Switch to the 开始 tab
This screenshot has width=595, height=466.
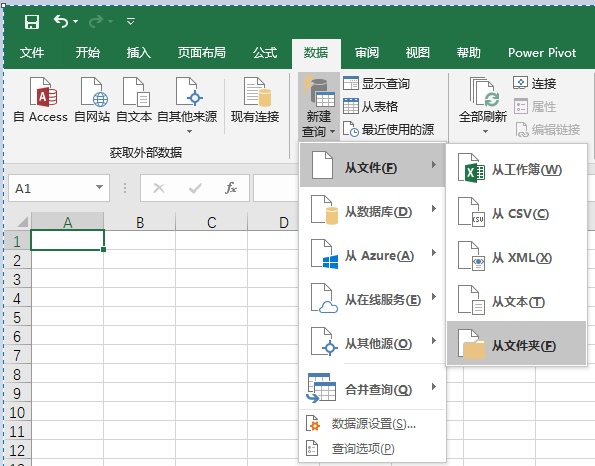tap(87, 53)
